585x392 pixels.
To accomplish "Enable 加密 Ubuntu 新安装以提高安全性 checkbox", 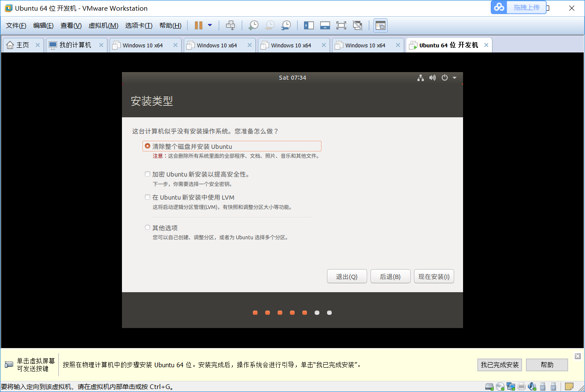I will click(x=148, y=174).
